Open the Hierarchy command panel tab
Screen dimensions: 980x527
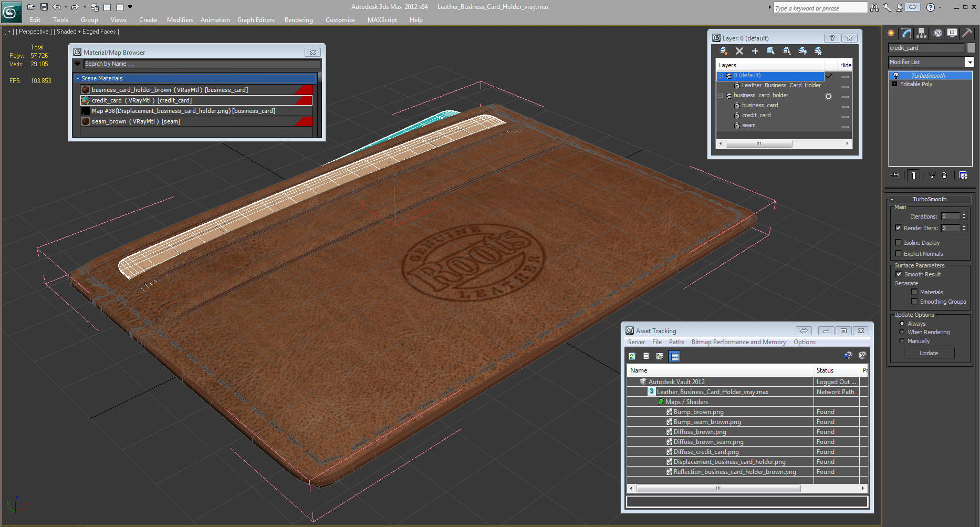pyautogui.click(x=922, y=33)
